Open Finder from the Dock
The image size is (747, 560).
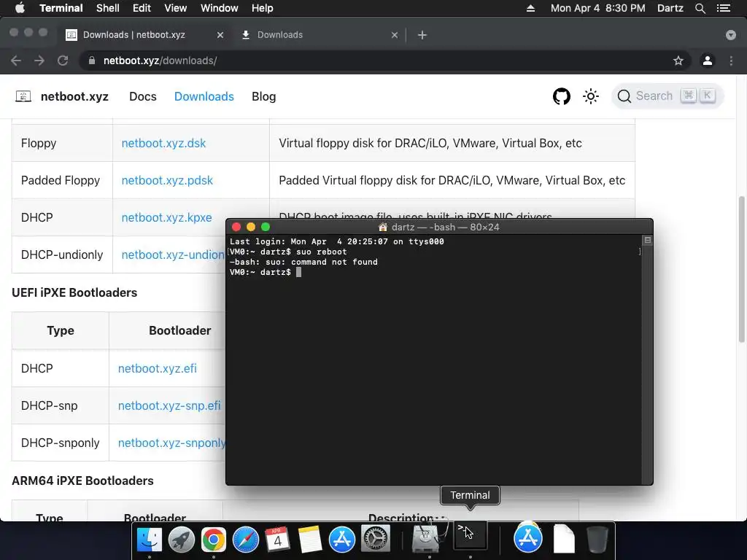pos(149,540)
